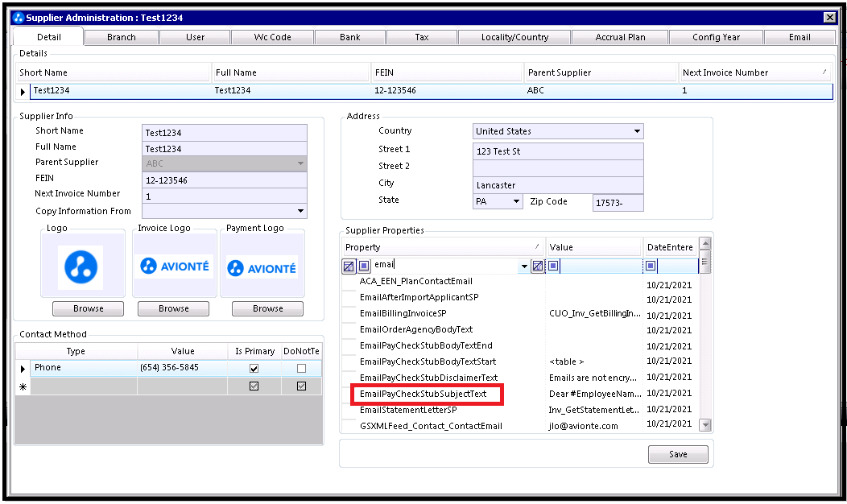Click the Avionté app icon in the title bar

(x=19, y=18)
